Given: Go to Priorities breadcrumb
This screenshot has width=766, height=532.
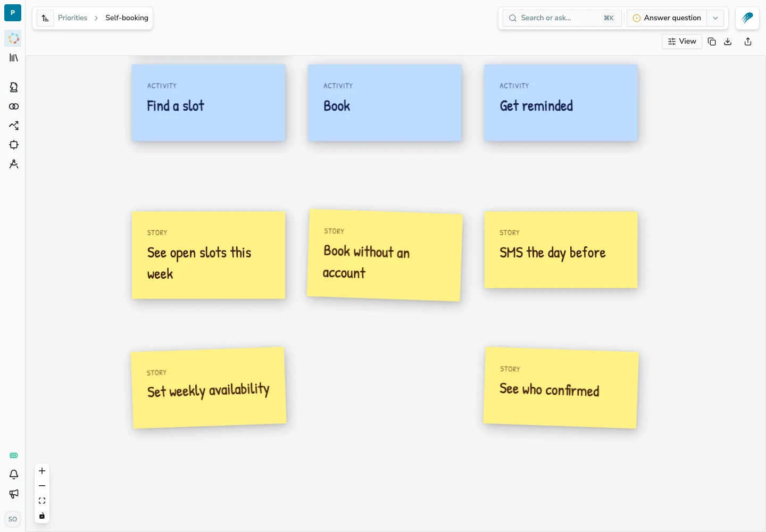Looking at the screenshot, I should tap(72, 18).
